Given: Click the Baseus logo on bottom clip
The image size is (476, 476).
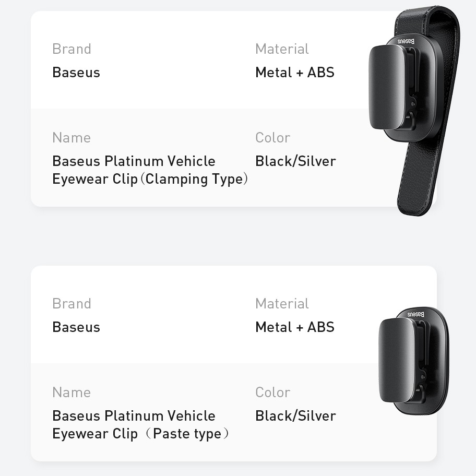Looking at the screenshot, I should coord(416,314).
